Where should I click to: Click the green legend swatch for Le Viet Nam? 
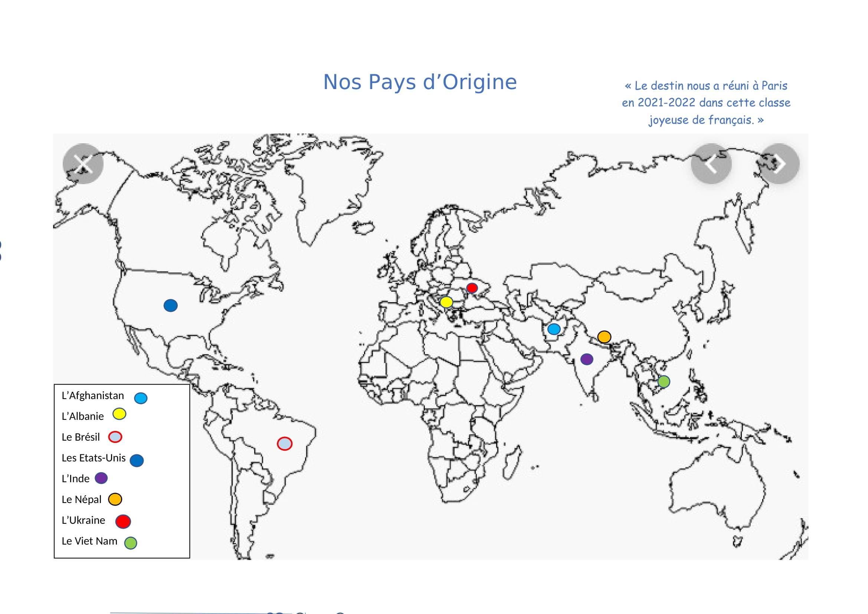tap(130, 543)
